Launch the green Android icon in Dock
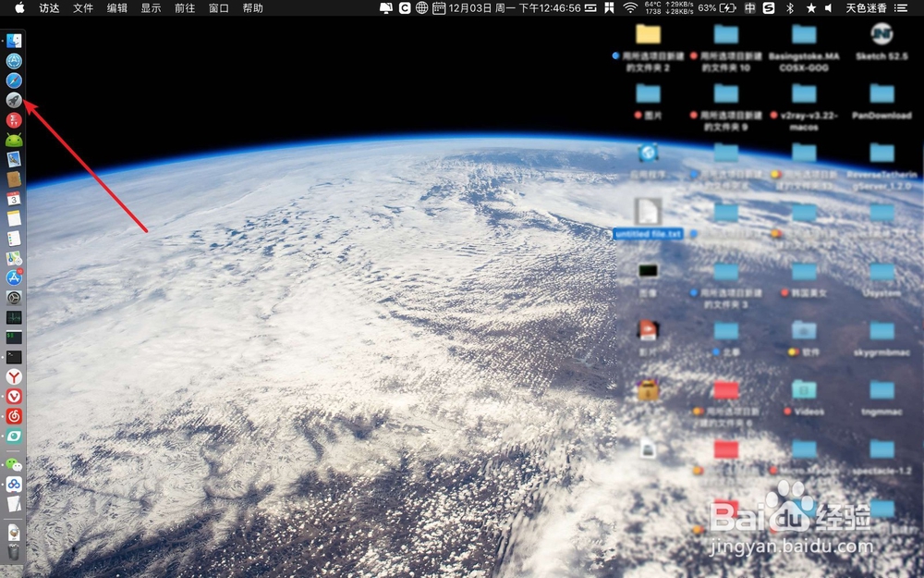 pos(14,140)
